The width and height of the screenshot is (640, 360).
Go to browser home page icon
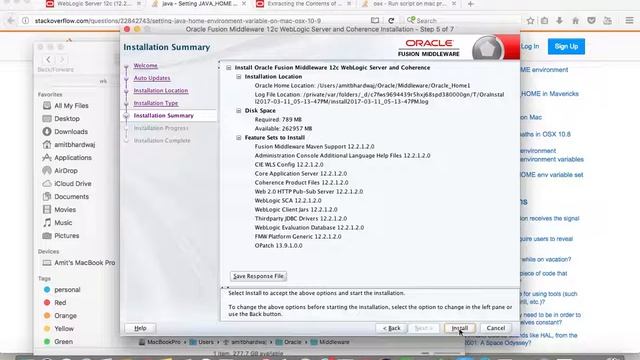[x=576, y=20]
